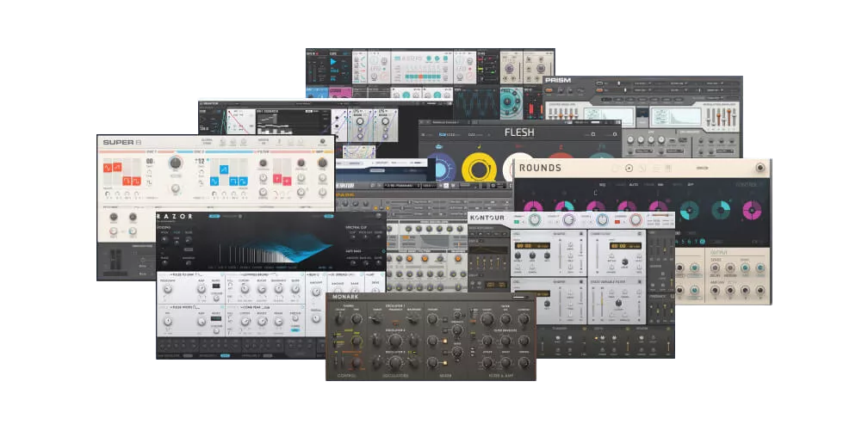
Task: Toggle the blue button at Razor's top right
Action: click(x=329, y=216)
